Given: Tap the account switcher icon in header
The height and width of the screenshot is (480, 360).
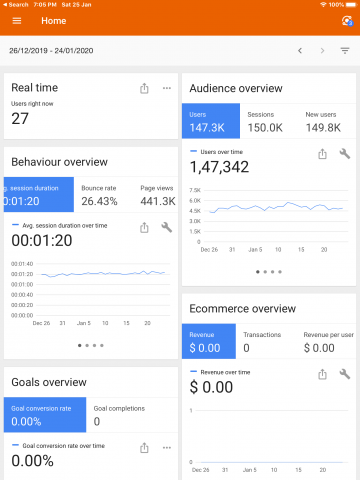Looking at the screenshot, I should (x=347, y=21).
